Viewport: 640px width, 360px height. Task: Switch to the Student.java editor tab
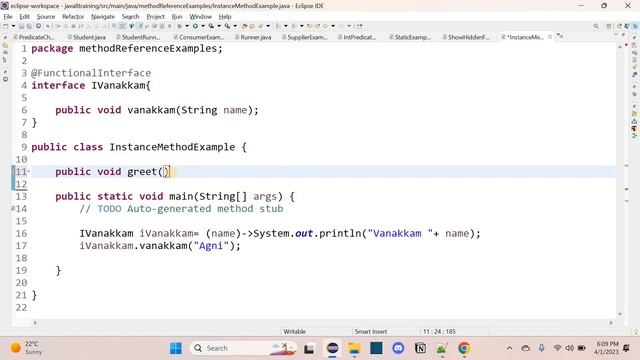(x=87, y=37)
